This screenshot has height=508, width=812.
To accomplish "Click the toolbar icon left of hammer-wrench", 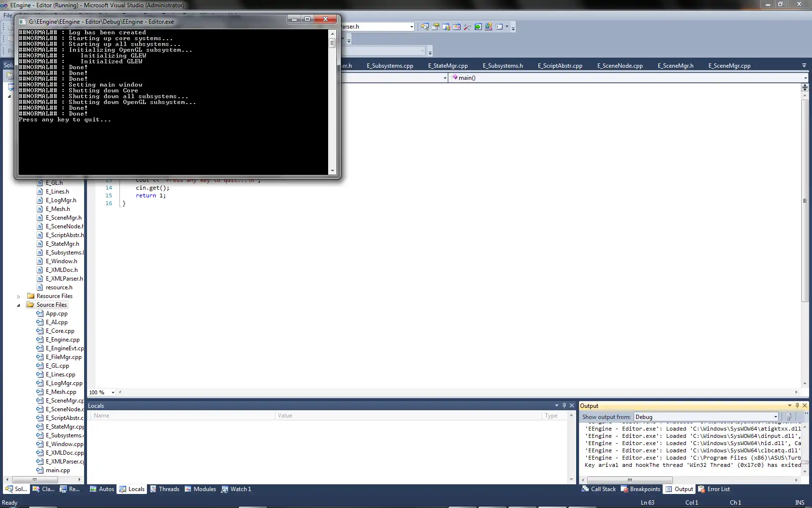I will pyautogui.click(x=457, y=27).
